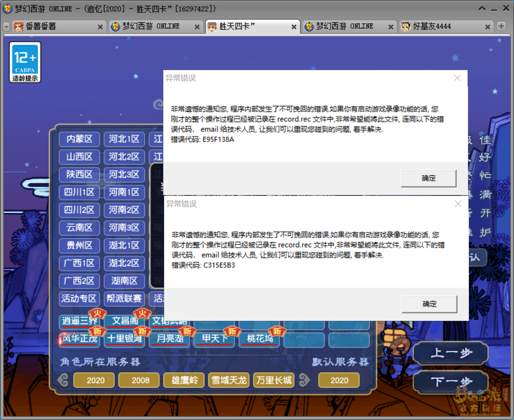The width and height of the screenshot is (514, 420).
Task: Open the tab list dropdown left of 番薯番薯
Action: [6, 27]
